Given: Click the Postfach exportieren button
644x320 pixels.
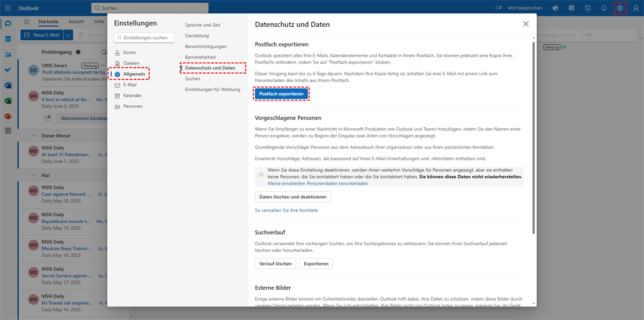Looking at the screenshot, I should [x=281, y=93].
